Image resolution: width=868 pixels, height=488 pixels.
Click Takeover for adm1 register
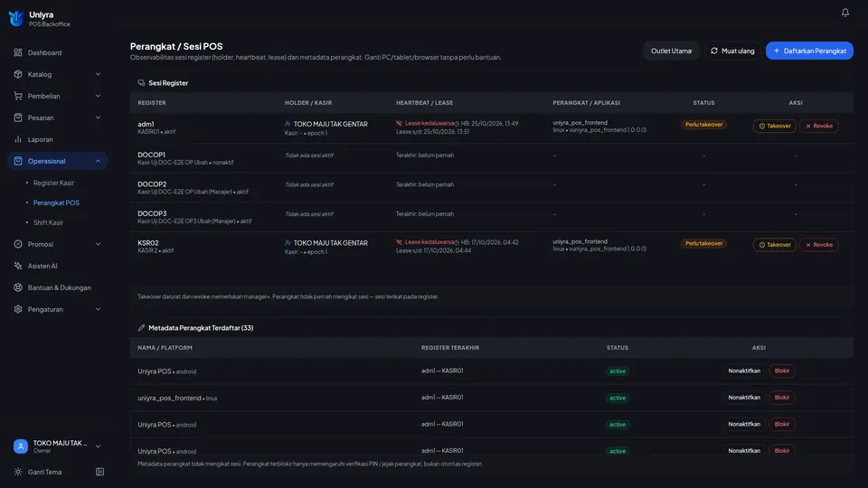pyautogui.click(x=775, y=126)
